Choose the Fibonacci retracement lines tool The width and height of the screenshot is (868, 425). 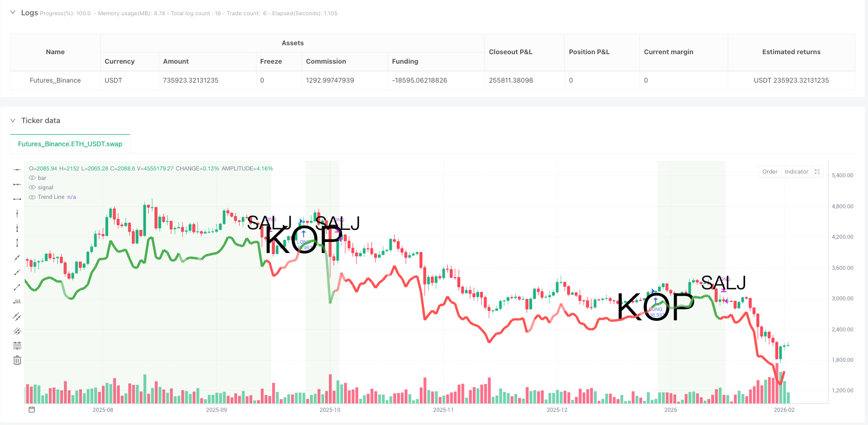[x=17, y=346]
